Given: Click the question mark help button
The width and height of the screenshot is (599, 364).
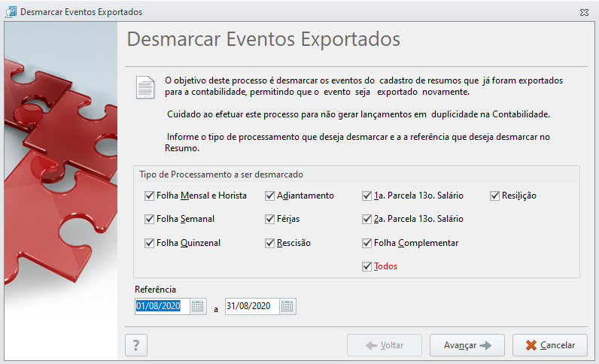Looking at the screenshot, I should tap(136, 345).
